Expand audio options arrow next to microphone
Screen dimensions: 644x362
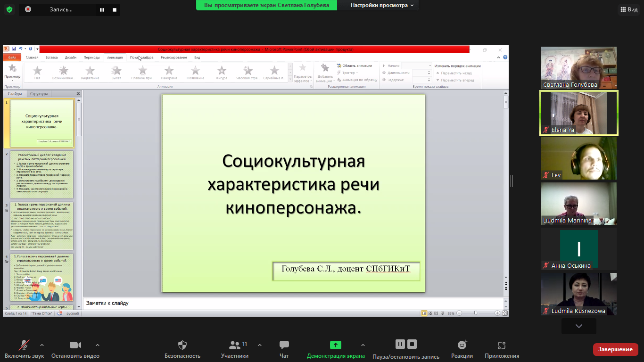42,345
